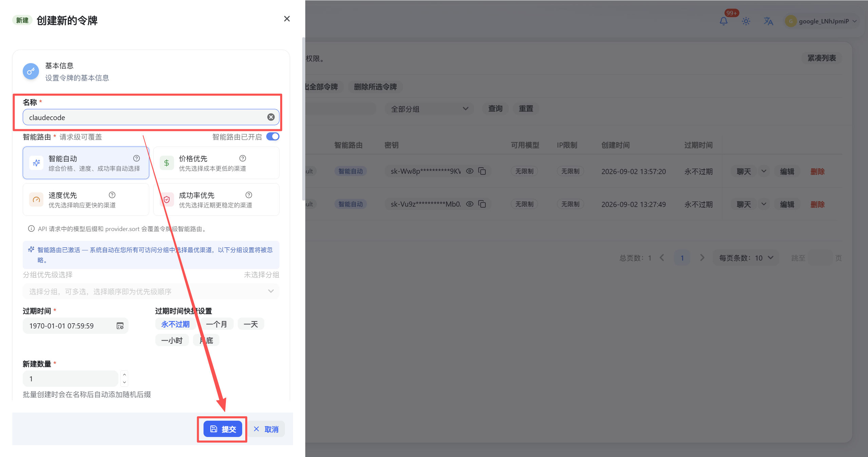Close the create new token panel
868x457 pixels.
pos(287,19)
